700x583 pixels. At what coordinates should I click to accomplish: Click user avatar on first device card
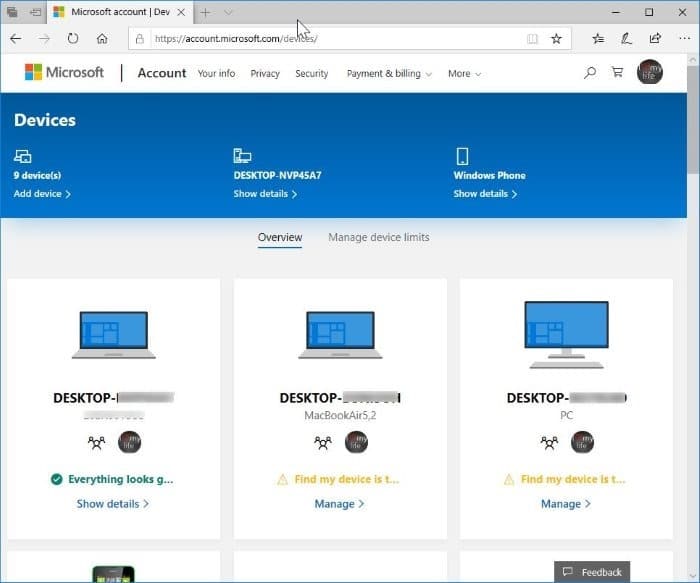click(x=129, y=442)
